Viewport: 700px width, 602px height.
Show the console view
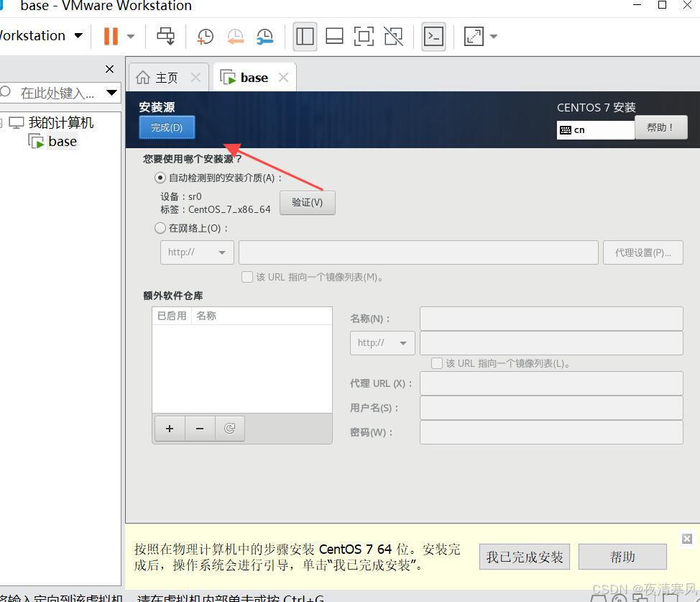[x=433, y=36]
